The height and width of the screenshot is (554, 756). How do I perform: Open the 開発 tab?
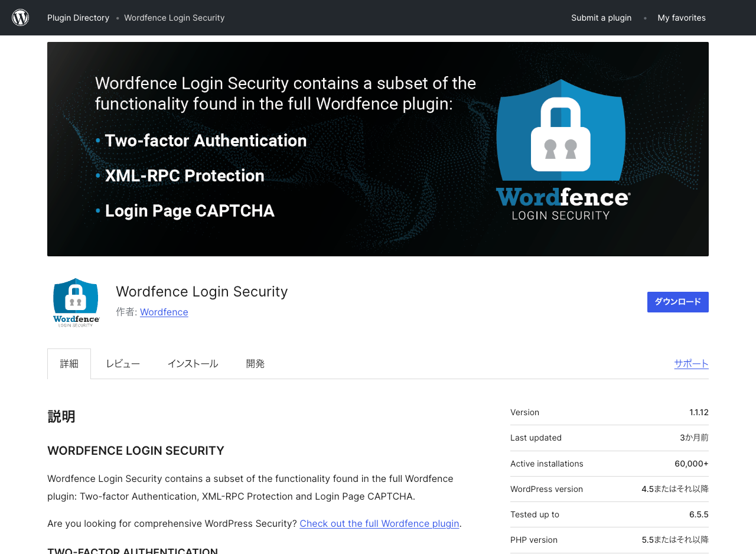pos(255,364)
